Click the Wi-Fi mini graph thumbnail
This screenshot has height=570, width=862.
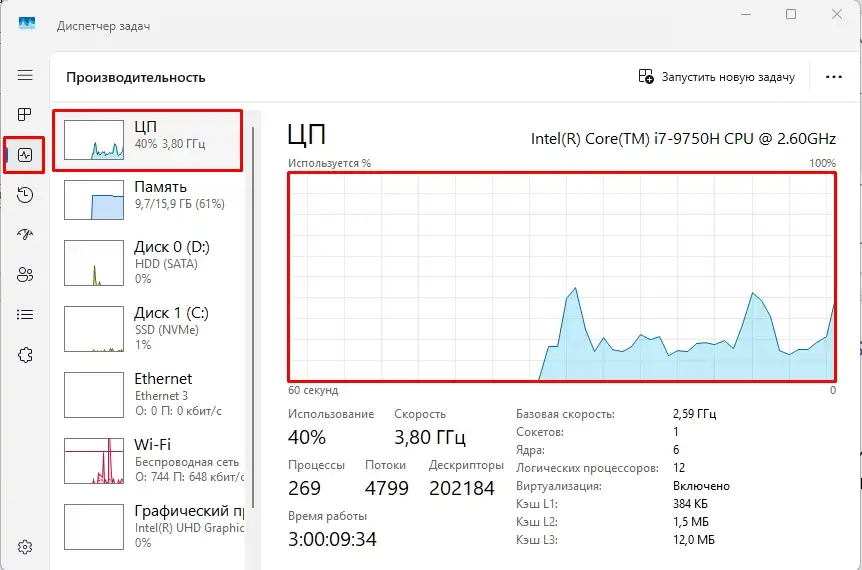pos(94,461)
